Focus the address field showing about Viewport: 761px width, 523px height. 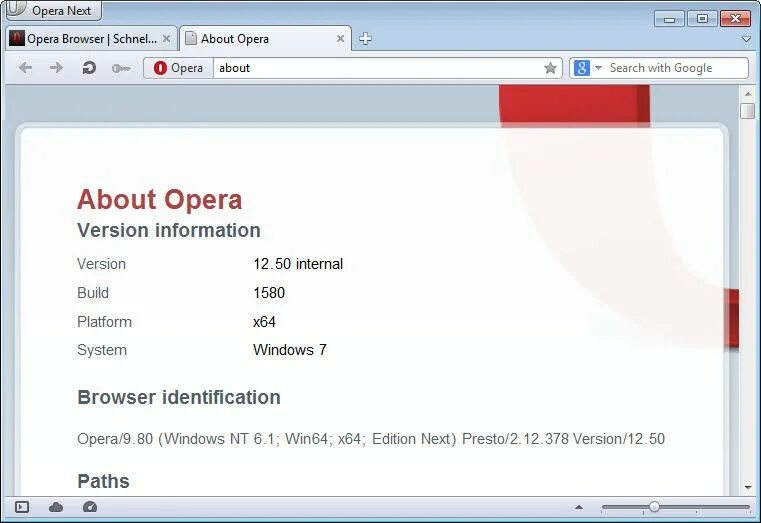(378, 68)
